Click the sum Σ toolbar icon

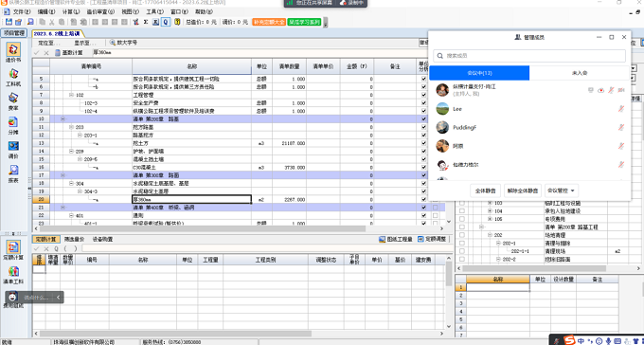[x=146, y=22]
